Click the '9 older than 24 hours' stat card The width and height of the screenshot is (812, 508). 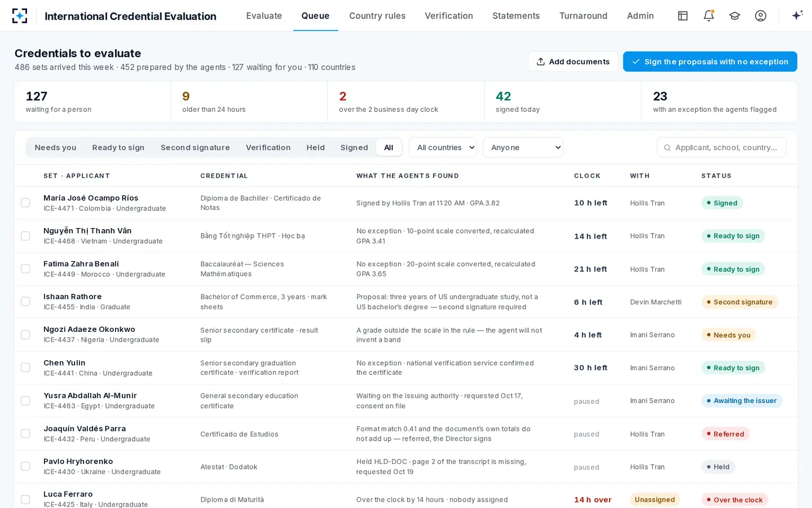[249, 102]
